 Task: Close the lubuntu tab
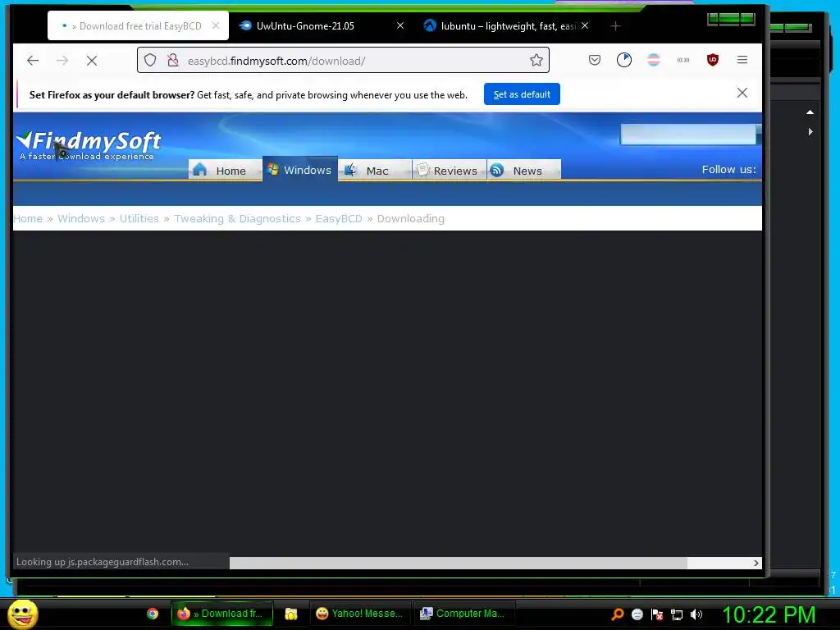pyautogui.click(x=585, y=25)
